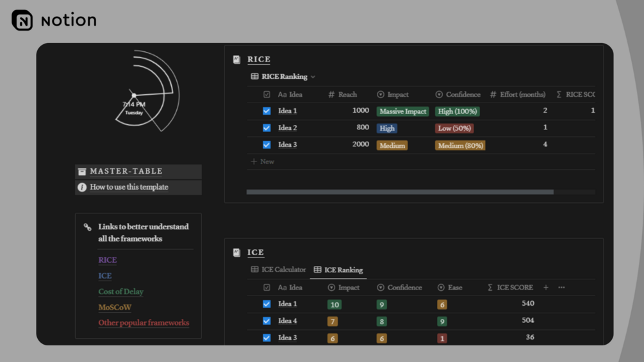Follow the RICE framework link
Screen dimensions: 644x362
pyautogui.click(x=108, y=259)
